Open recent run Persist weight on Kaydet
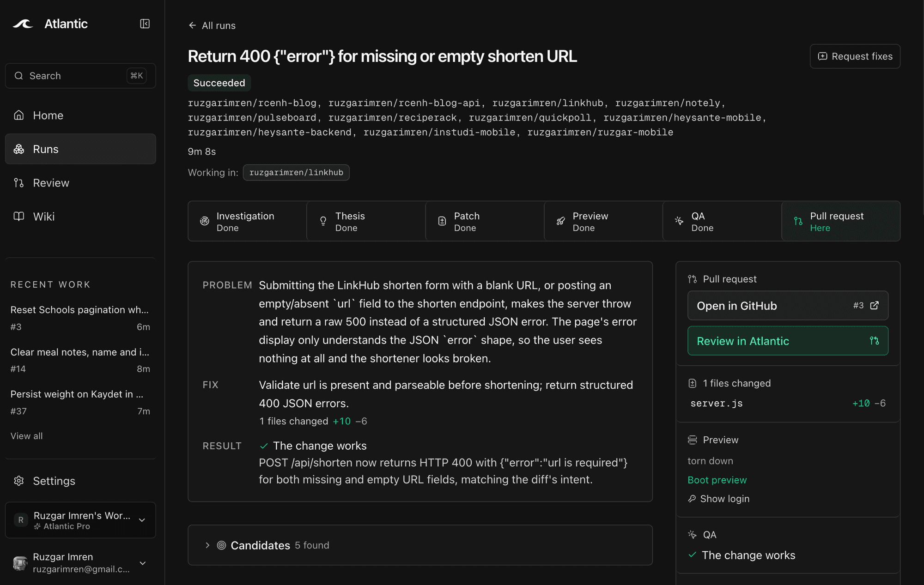This screenshot has width=924, height=585. click(80, 402)
